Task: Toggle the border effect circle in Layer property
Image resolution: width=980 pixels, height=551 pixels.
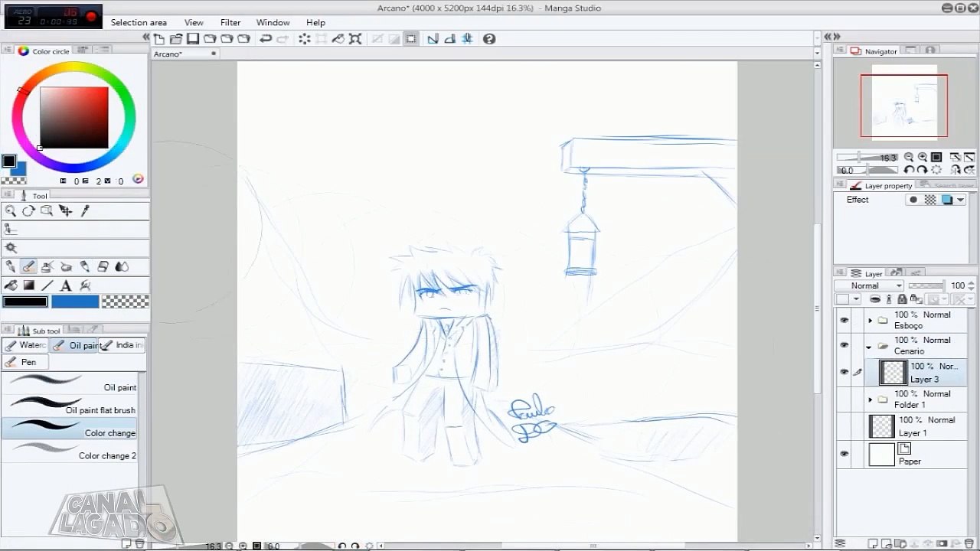Action: (913, 200)
